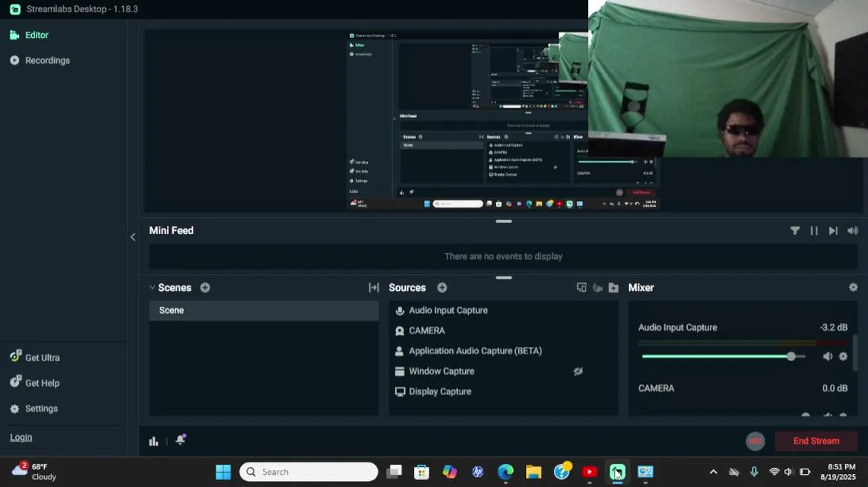Add a new scene with plus icon
This screenshot has width=868, height=487.
tap(205, 287)
